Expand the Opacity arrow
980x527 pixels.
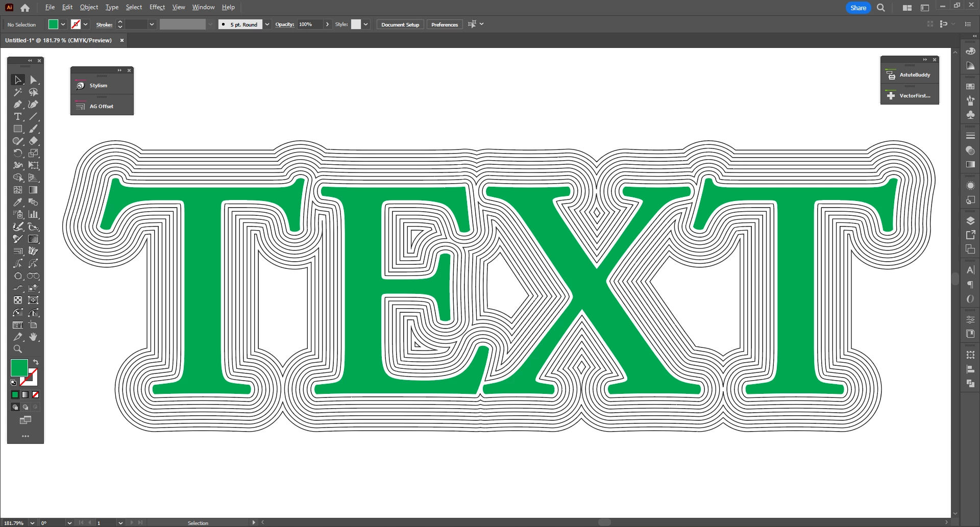pos(327,24)
